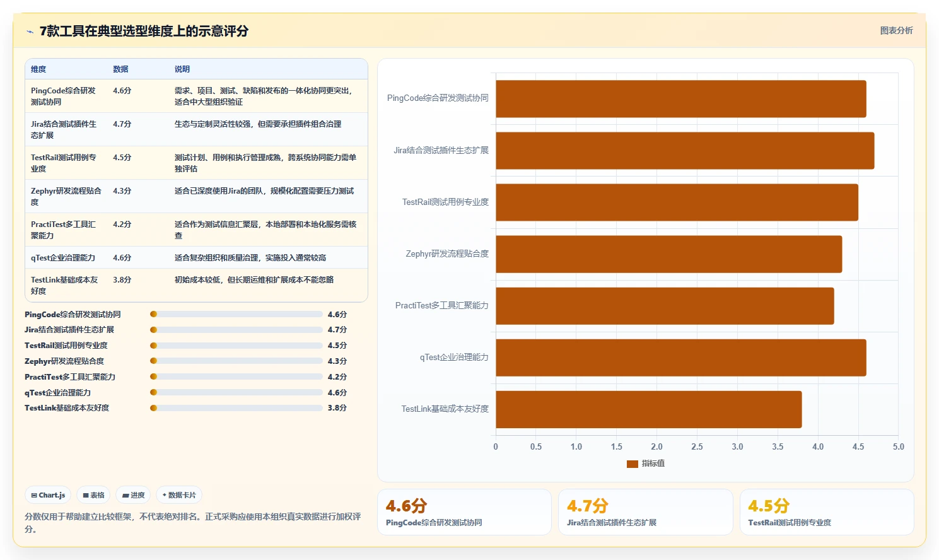Click the Jira结合测试插件生态扩展 chart axis label
The width and height of the screenshot is (939, 560).
[441, 150]
